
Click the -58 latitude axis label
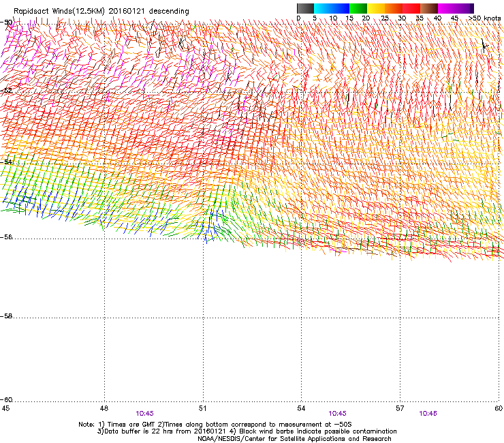[x=6, y=316]
